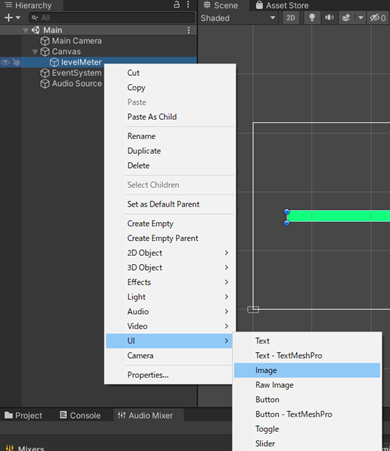The height and width of the screenshot is (451, 390).
Task: Switch to the Scene tab
Action: tap(221, 5)
